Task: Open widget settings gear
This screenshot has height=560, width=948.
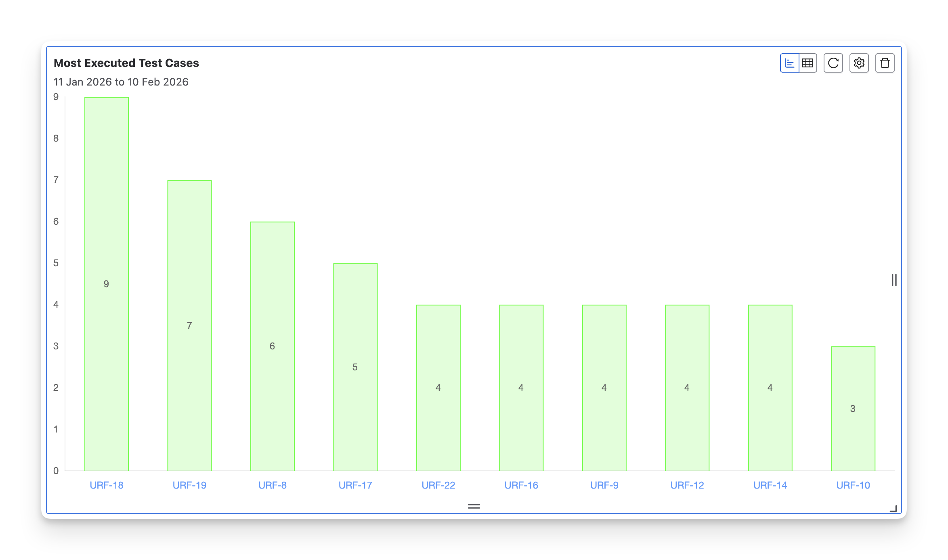Action: pyautogui.click(x=859, y=63)
